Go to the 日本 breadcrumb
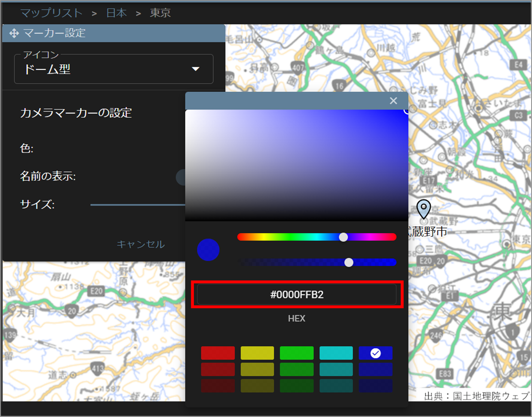Image resolution: width=532 pixels, height=417 pixels. (116, 13)
